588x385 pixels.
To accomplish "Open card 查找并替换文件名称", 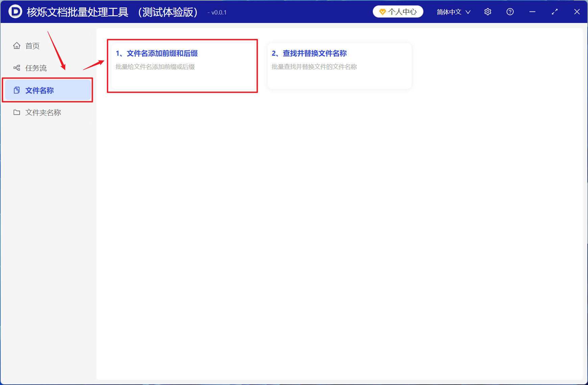I will 339,66.
